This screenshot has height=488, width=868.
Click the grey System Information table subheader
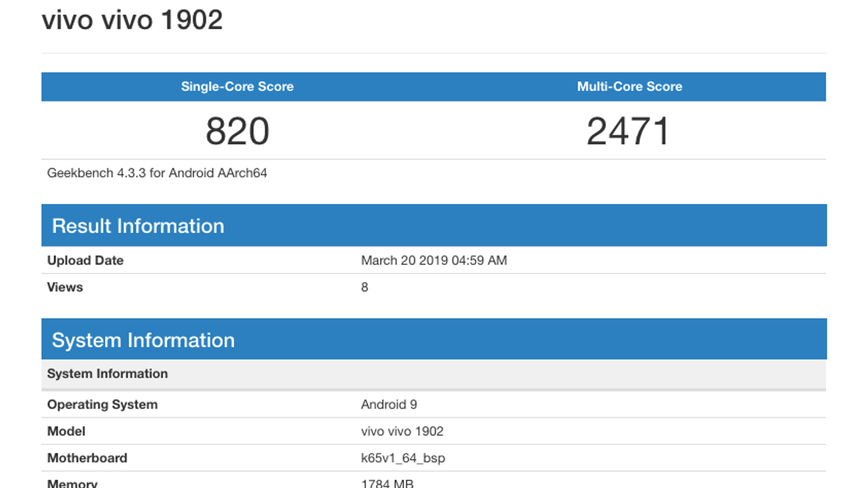coord(107,374)
